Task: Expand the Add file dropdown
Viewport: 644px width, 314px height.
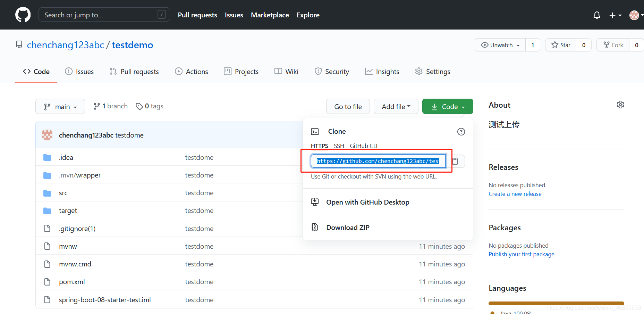Action: coord(396,107)
